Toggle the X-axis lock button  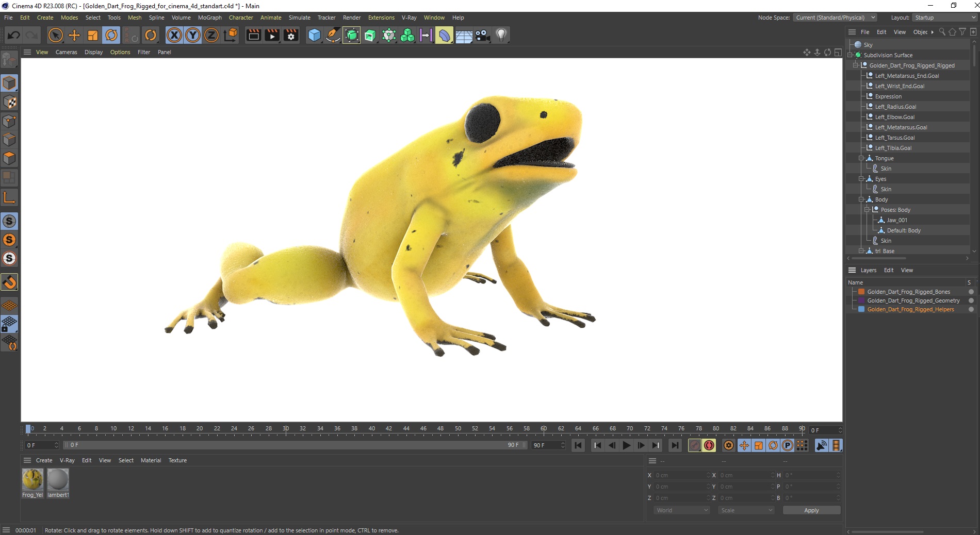pyautogui.click(x=174, y=35)
